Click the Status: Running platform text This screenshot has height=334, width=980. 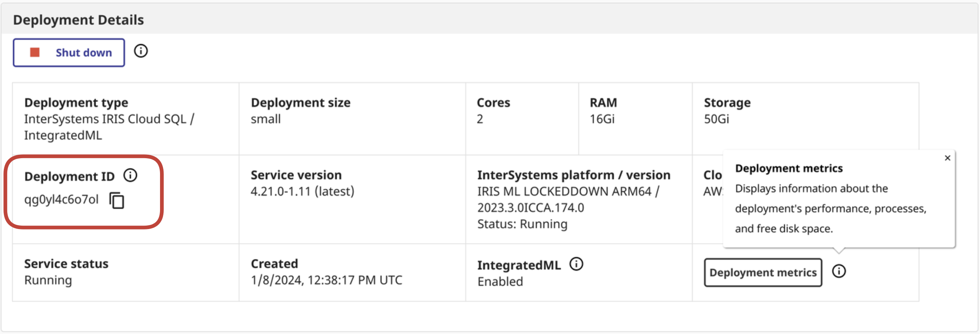tap(522, 224)
